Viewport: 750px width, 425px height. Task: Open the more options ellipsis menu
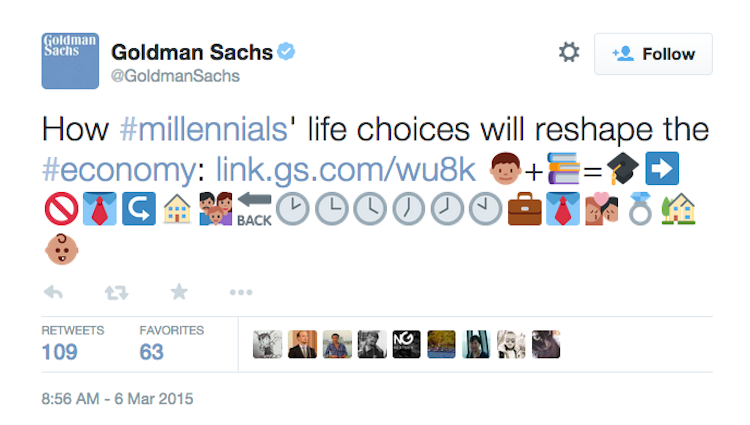pos(241,292)
